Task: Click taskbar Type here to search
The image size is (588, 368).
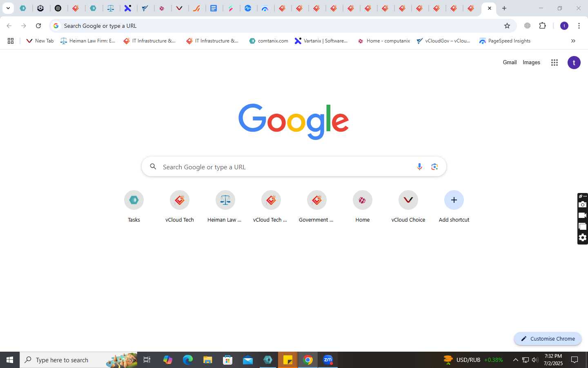Action: 78,360
